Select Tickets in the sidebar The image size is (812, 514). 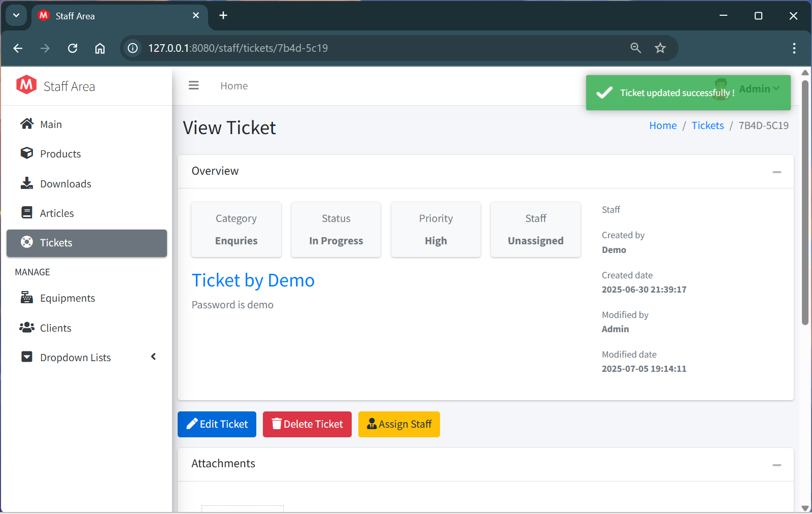click(87, 243)
